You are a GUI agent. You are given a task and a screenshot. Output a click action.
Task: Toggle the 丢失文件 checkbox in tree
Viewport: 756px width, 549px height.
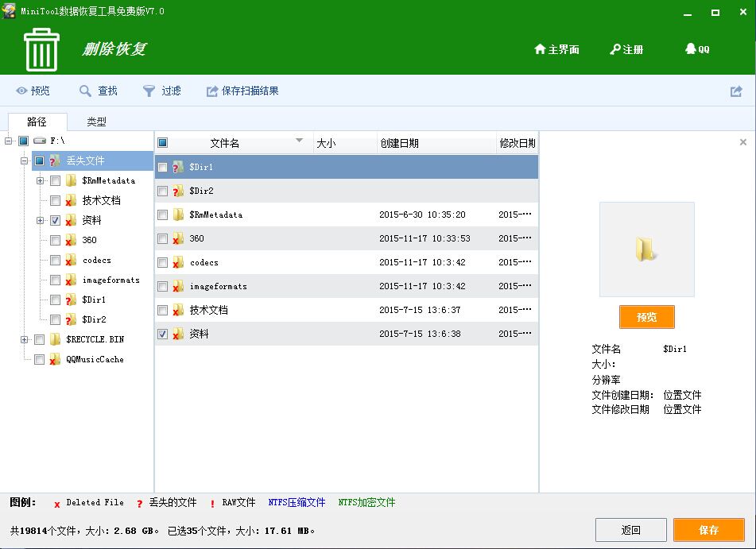[40, 160]
